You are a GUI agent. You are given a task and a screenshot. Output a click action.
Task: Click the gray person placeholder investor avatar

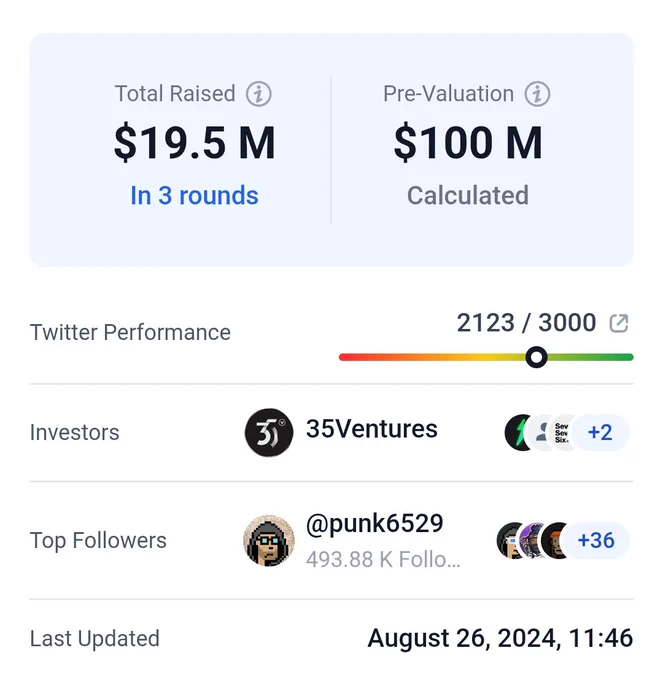(x=540, y=432)
